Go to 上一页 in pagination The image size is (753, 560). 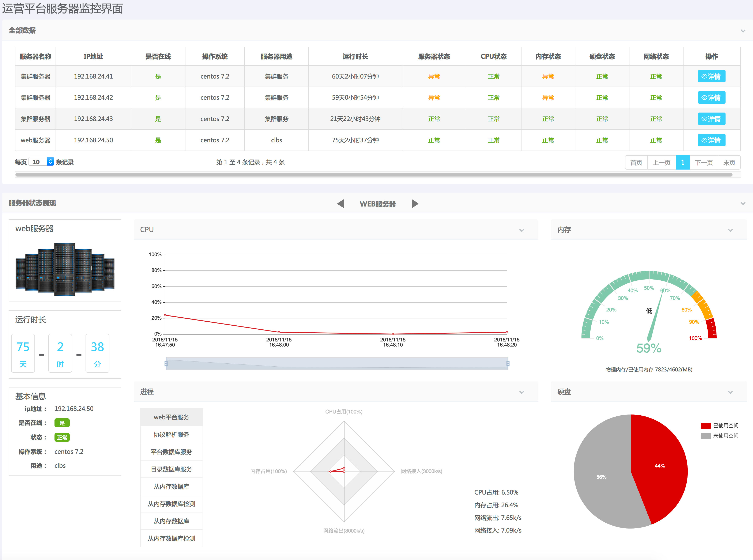pyautogui.click(x=662, y=162)
